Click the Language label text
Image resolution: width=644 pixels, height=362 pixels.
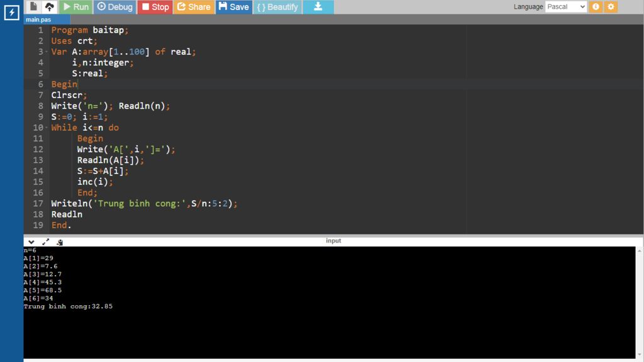(x=528, y=6)
